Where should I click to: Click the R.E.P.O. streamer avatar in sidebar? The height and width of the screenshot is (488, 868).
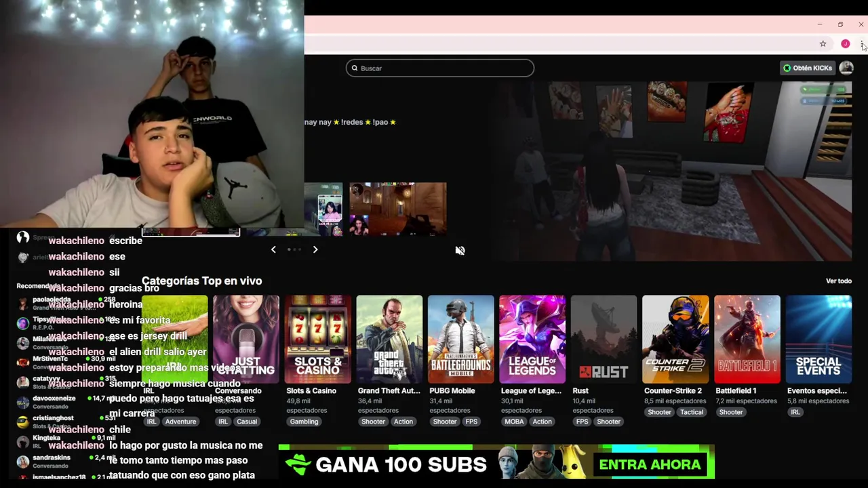23,323
